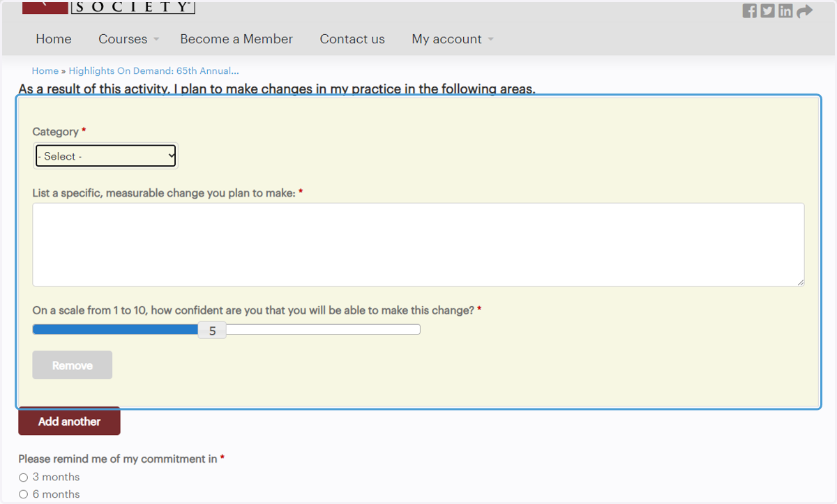Click the Remove button
837x504 pixels.
tap(73, 365)
